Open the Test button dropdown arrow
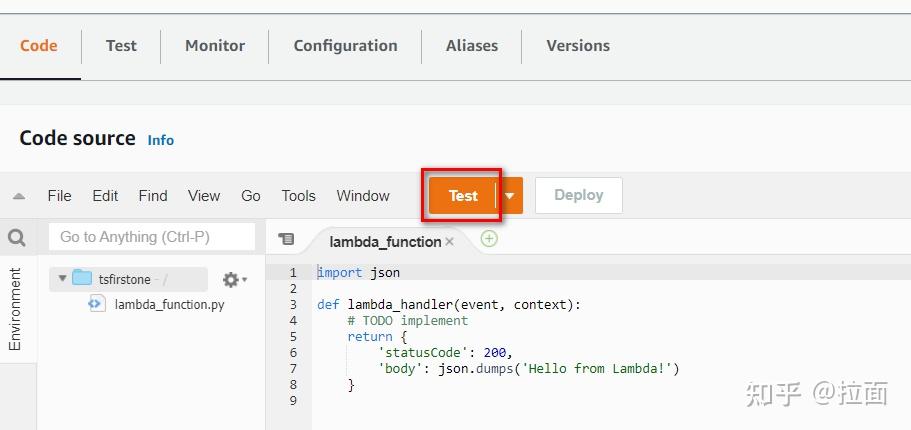Image resolution: width=911 pixels, height=430 pixels. 509,196
